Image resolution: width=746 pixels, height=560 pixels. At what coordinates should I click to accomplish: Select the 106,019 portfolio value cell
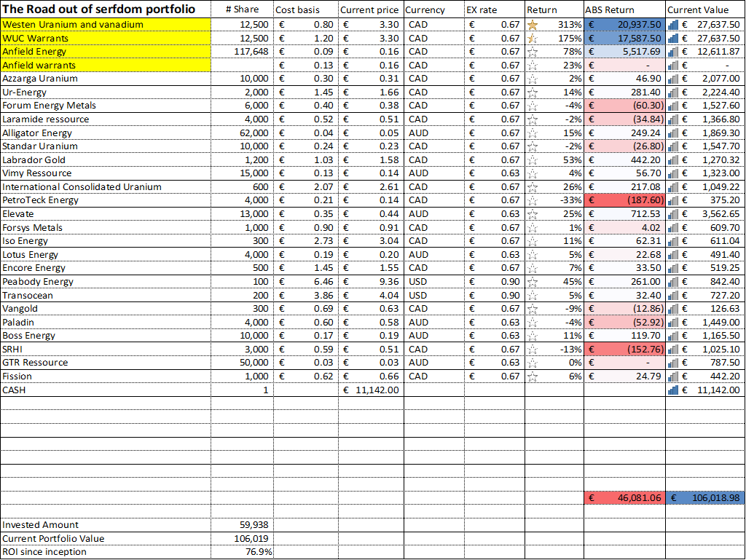[x=242, y=539]
